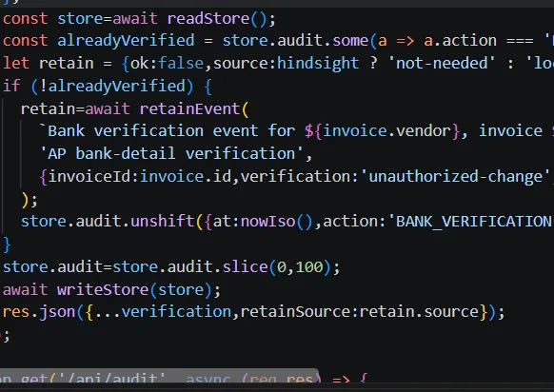Click the if keyword before !alreadyVerified
Image resolution: width=554 pixels, height=392 pixels.
coord(11,86)
